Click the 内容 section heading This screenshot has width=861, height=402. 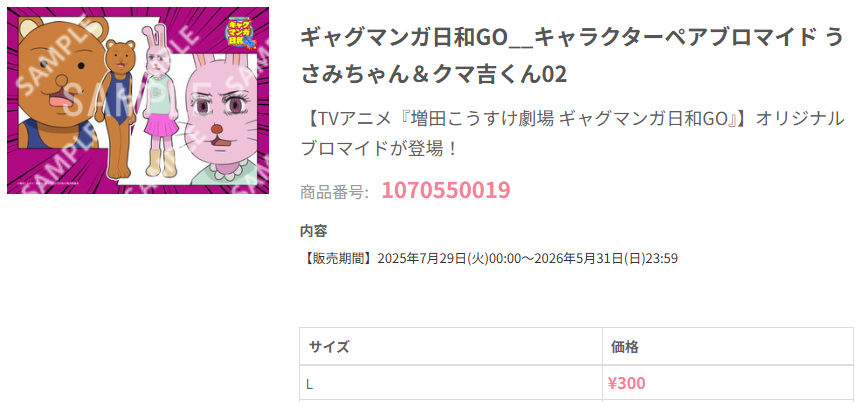(314, 231)
